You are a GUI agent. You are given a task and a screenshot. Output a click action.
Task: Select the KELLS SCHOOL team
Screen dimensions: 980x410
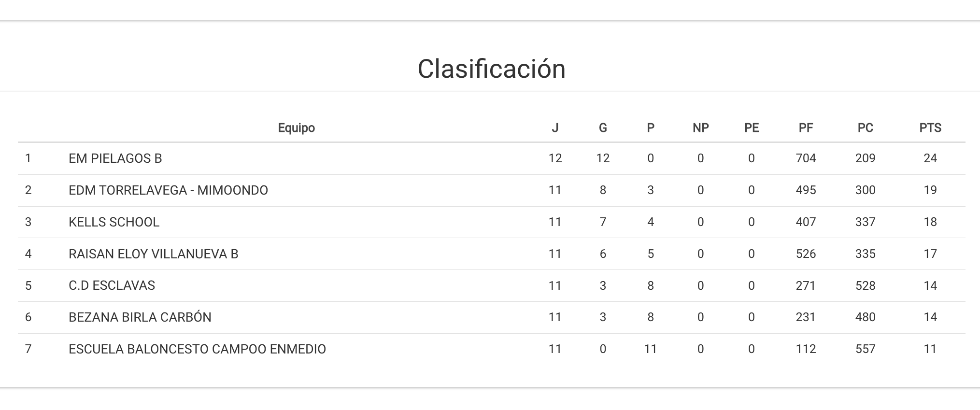click(x=114, y=222)
